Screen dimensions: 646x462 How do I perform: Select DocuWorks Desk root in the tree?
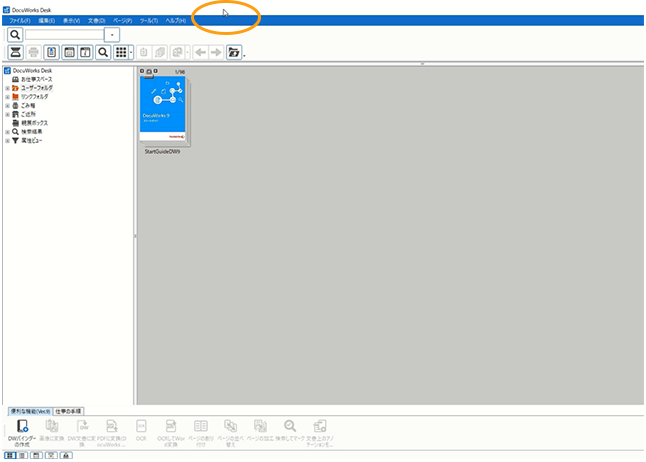pos(32,70)
